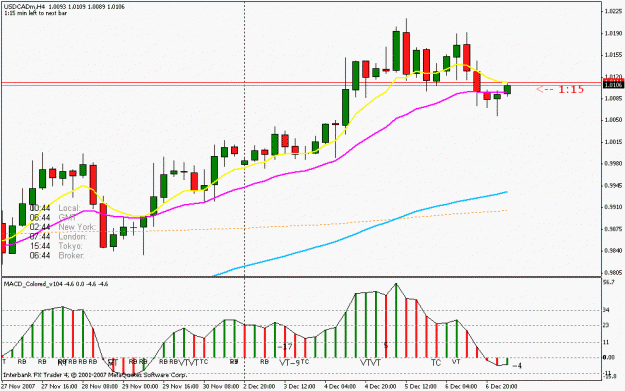Click the '28 Nov 08:00' time label
625x391 pixels.
[x=100, y=387]
